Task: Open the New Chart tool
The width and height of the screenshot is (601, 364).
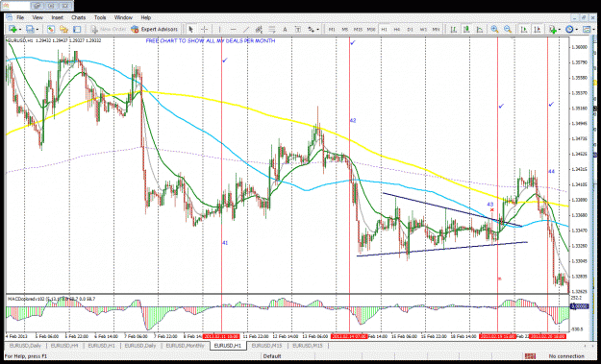Action: (x=12, y=29)
